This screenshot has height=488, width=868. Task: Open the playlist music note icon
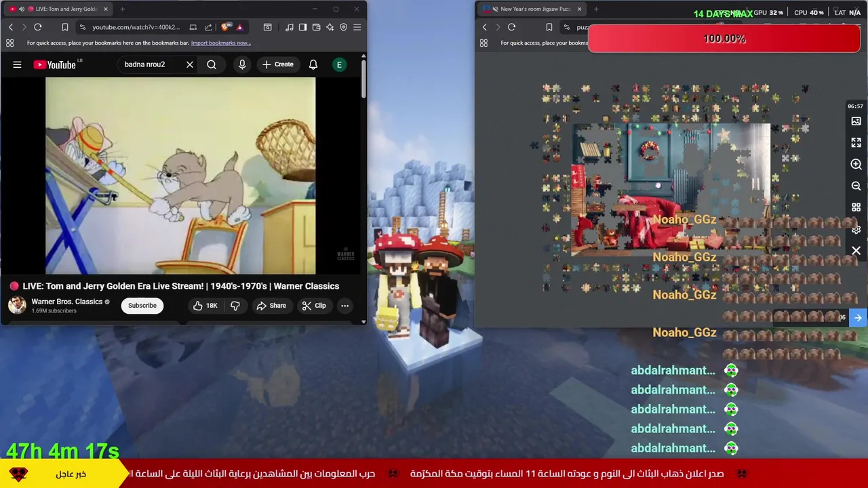[x=290, y=27]
